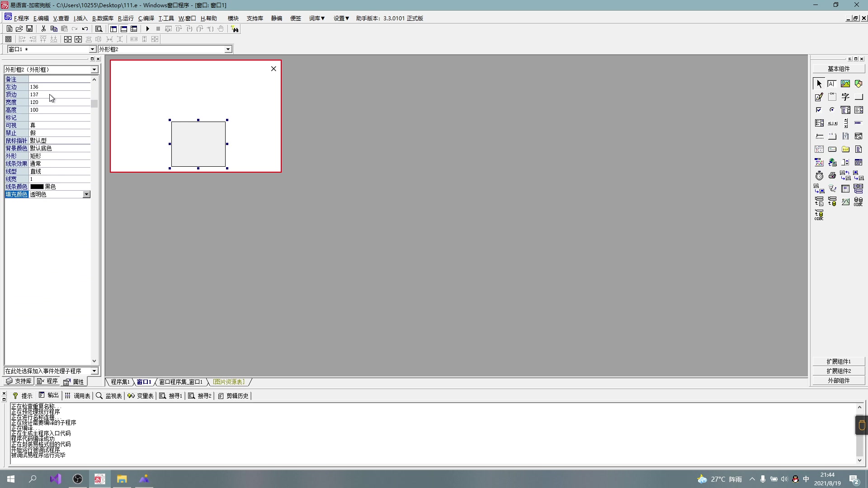Click the Run program play icon
The image size is (868, 488).
[147, 28]
